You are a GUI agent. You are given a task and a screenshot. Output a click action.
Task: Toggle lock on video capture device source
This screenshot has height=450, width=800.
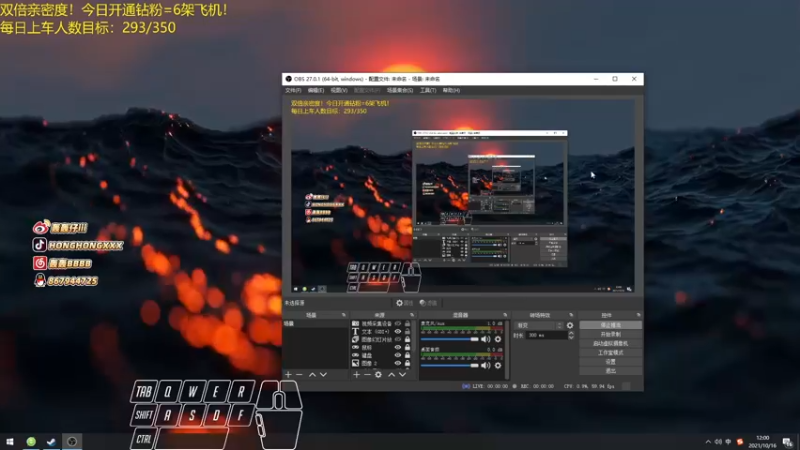(407, 323)
